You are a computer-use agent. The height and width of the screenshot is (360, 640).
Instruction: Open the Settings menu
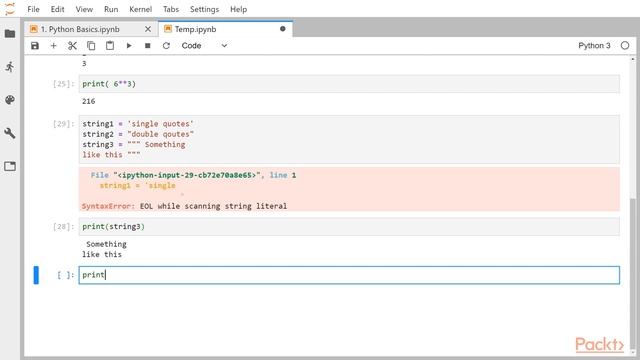(204, 9)
